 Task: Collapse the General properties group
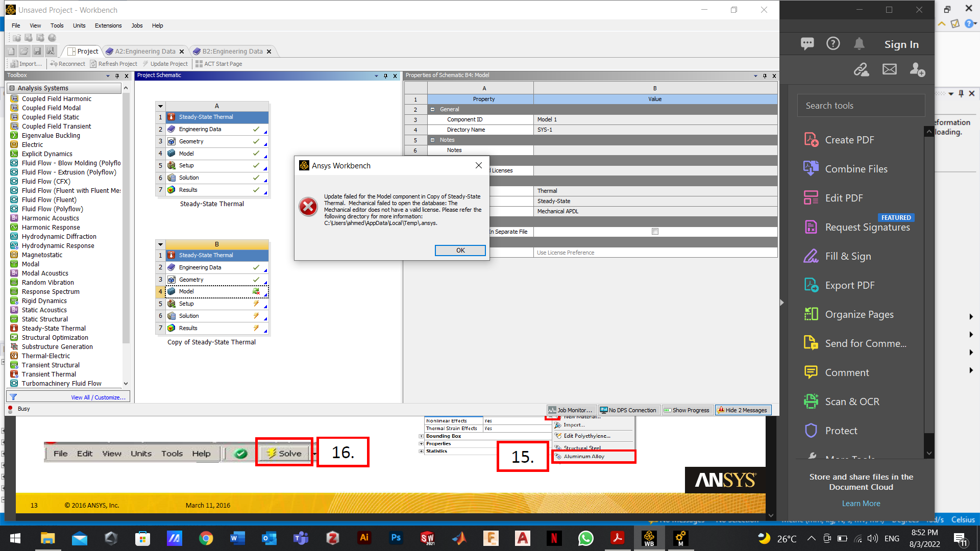[x=432, y=109]
